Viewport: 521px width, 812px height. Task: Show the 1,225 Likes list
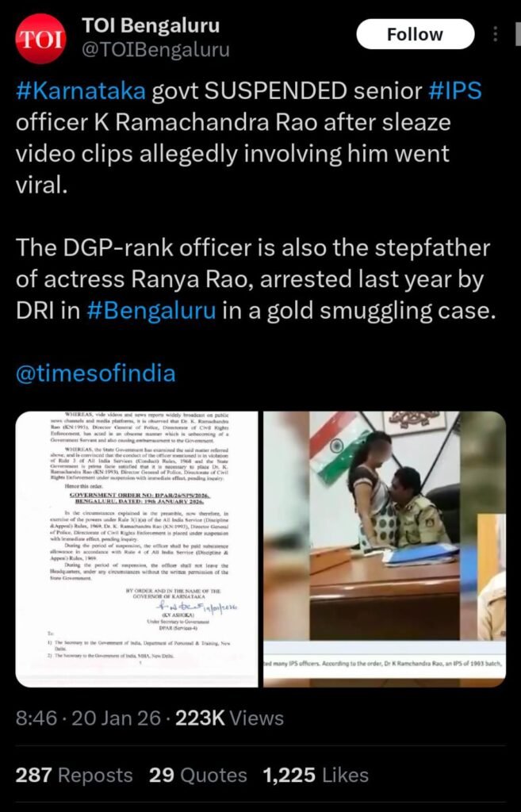click(x=316, y=776)
